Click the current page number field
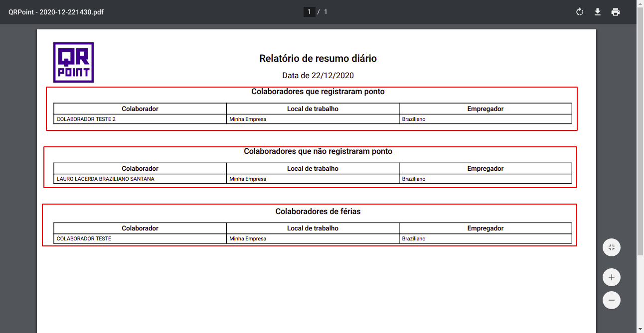 click(309, 12)
